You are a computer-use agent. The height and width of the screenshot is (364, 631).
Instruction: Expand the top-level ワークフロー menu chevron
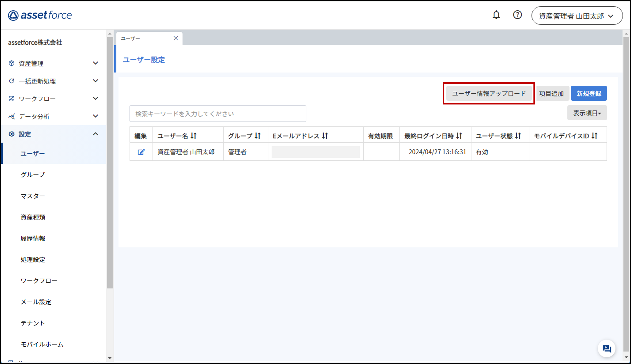coord(95,98)
